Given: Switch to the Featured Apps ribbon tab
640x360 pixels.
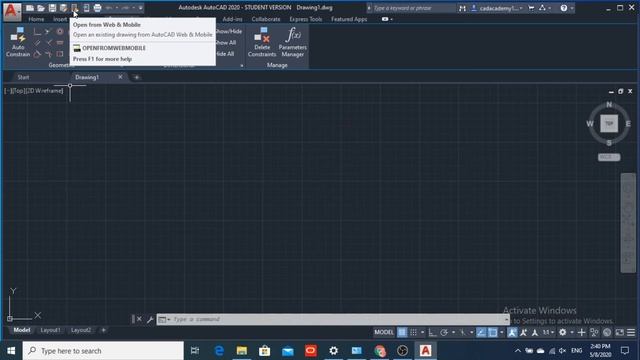Looking at the screenshot, I should point(349,19).
